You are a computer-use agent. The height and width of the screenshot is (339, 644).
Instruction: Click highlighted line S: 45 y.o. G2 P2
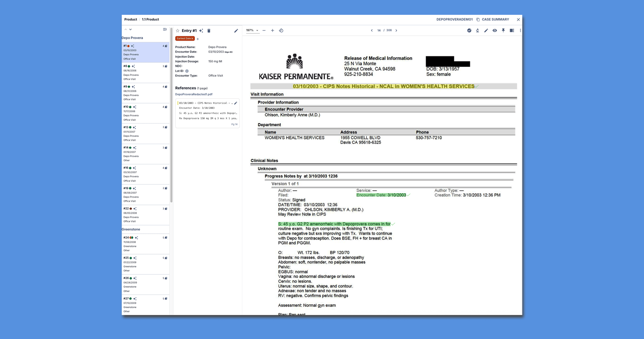(334, 224)
